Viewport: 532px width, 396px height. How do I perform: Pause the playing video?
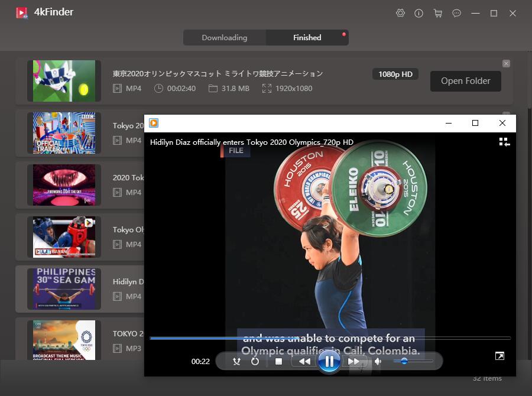(329, 361)
